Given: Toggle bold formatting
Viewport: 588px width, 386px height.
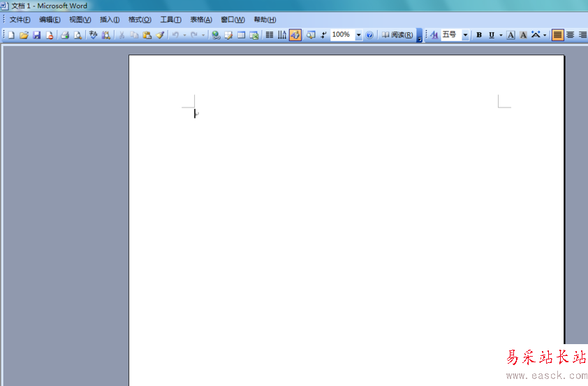Looking at the screenshot, I should (479, 35).
